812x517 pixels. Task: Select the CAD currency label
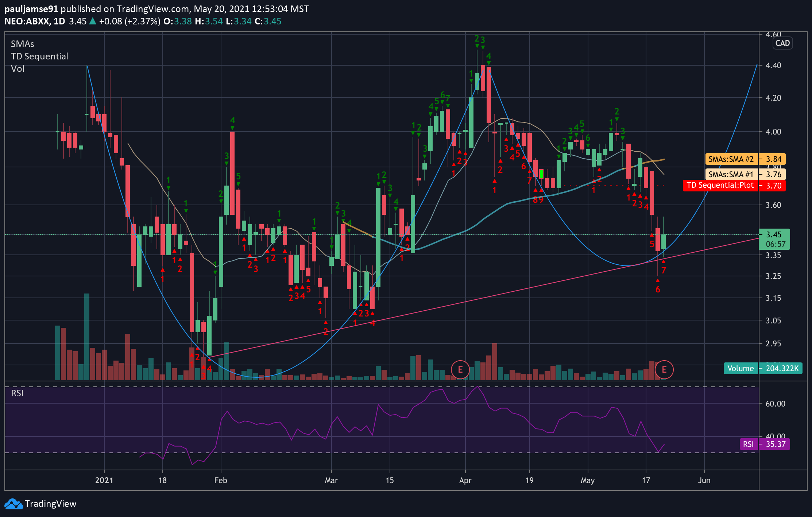point(782,43)
